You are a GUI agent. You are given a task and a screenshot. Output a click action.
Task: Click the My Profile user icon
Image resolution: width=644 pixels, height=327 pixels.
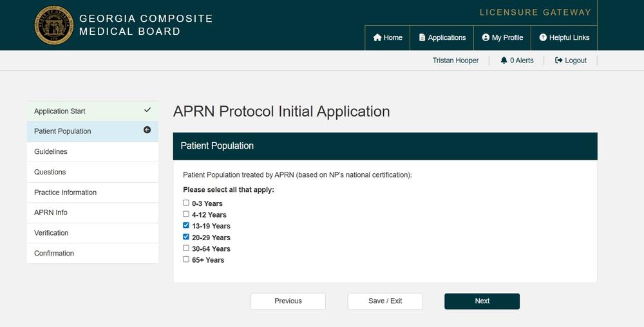pos(486,38)
